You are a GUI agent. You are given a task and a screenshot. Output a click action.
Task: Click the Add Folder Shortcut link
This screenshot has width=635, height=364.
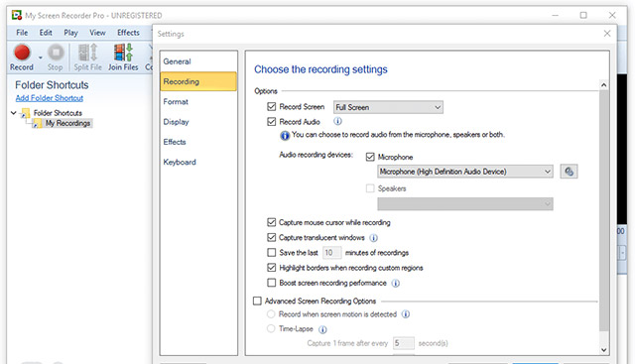pyautogui.click(x=50, y=98)
